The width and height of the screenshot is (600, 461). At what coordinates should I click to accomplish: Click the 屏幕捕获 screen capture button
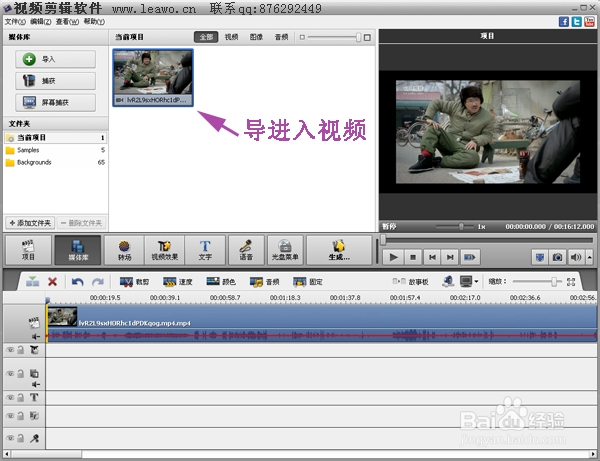click(55, 102)
